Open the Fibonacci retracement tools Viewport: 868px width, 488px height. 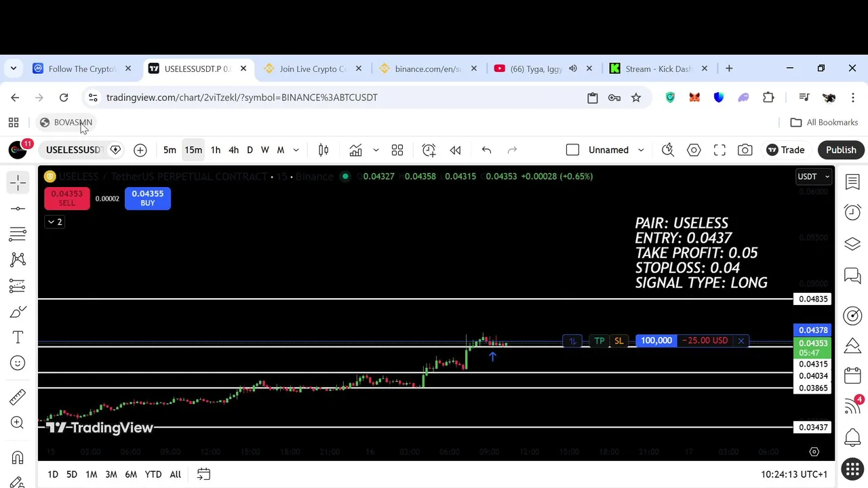(x=18, y=235)
